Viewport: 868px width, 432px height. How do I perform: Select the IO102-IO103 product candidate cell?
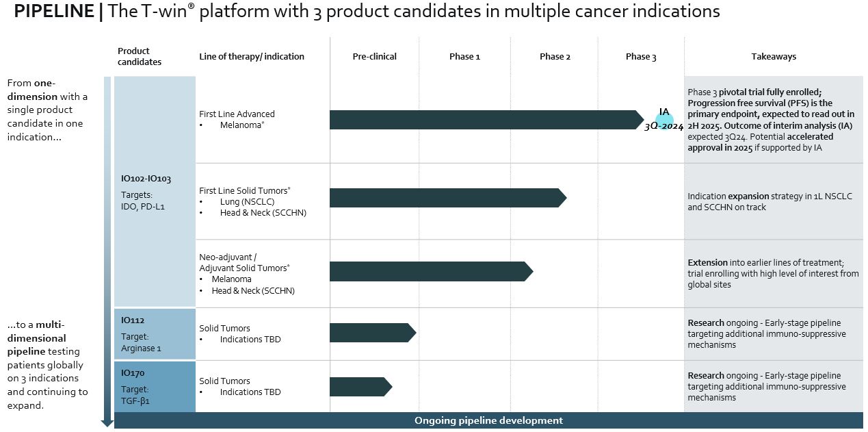click(155, 191)
